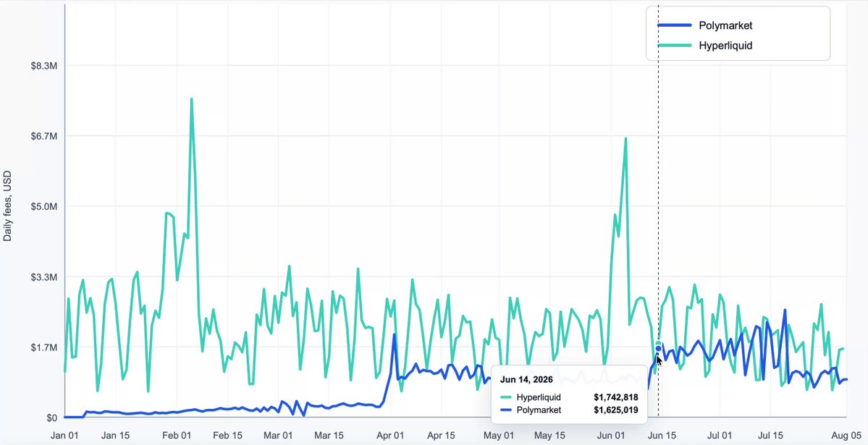868x445 pixels.
Task: Toggle the Hyperliquid series label in the legend
Action: (x=725, y=46)
